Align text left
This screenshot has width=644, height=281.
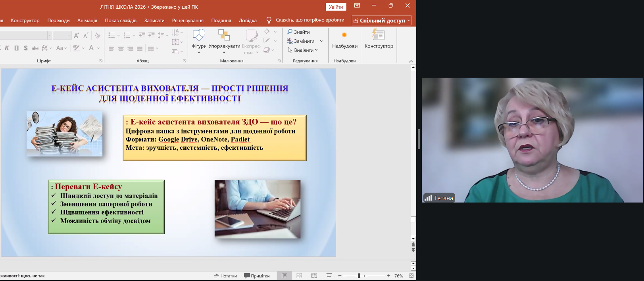point(111,48)
